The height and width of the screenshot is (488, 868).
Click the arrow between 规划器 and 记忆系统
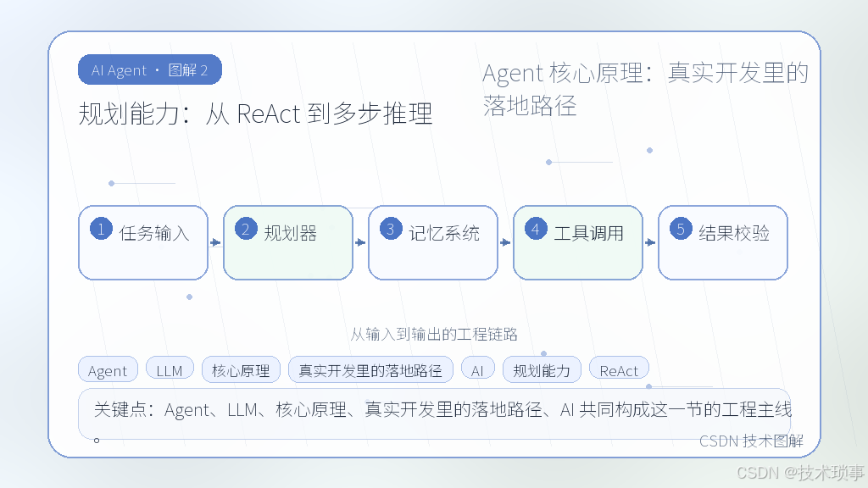coord(361,242)
